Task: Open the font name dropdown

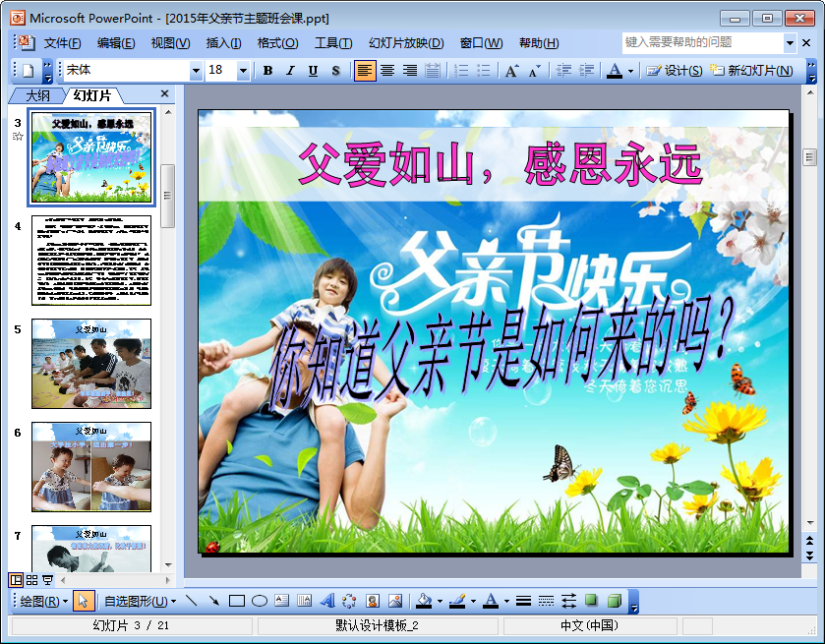Action: [x=196, y=71]
